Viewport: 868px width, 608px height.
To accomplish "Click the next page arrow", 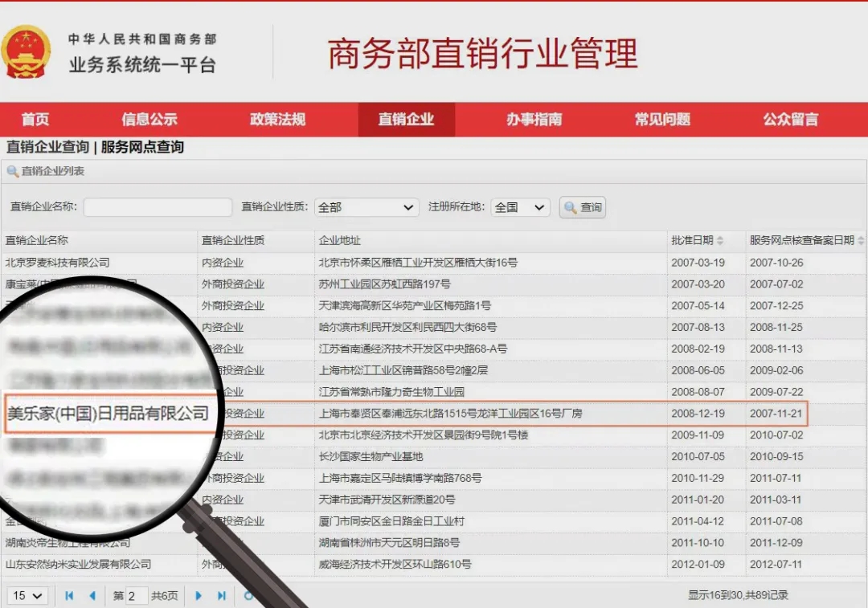I will tap(199, 596).
